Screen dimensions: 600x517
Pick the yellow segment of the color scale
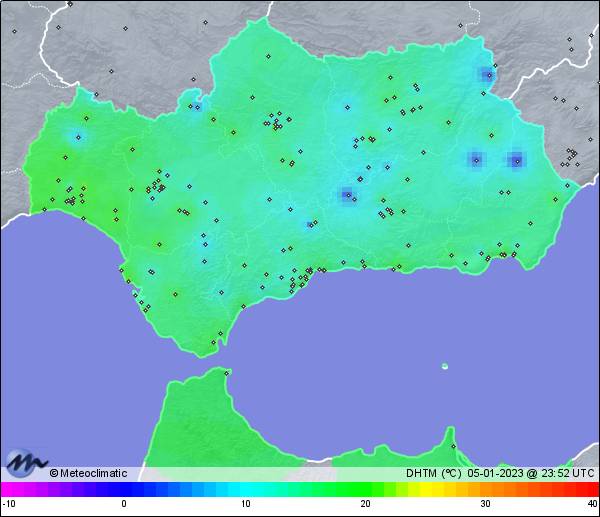(418, 489)
